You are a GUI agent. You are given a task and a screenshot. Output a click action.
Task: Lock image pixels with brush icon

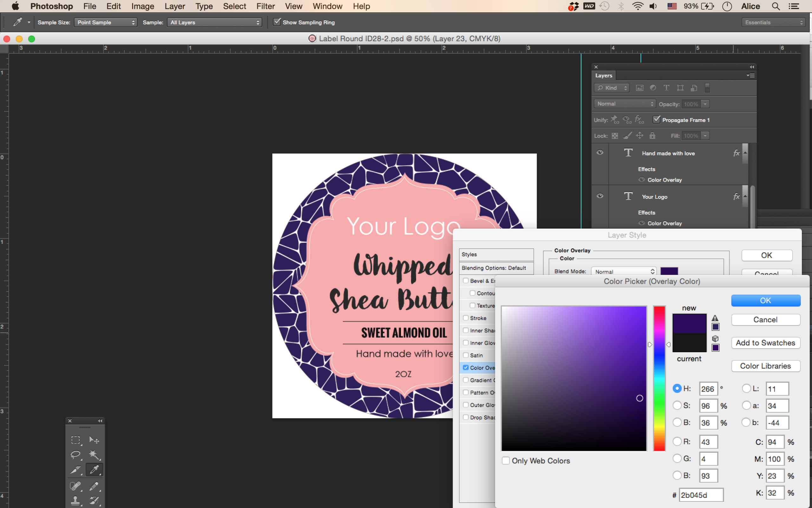627,135
